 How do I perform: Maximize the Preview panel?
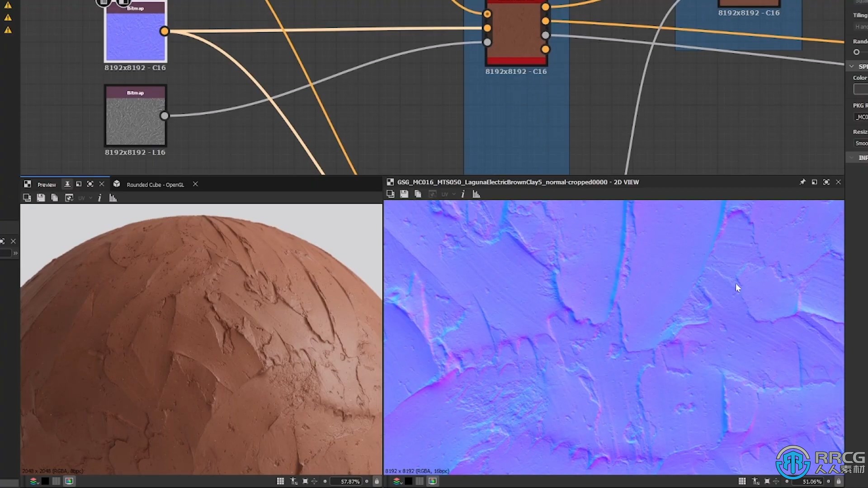(90, 184)
